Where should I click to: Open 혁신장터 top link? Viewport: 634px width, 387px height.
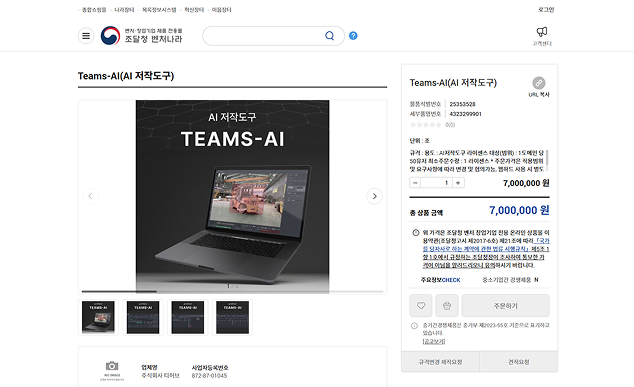[x=194, y=10]
